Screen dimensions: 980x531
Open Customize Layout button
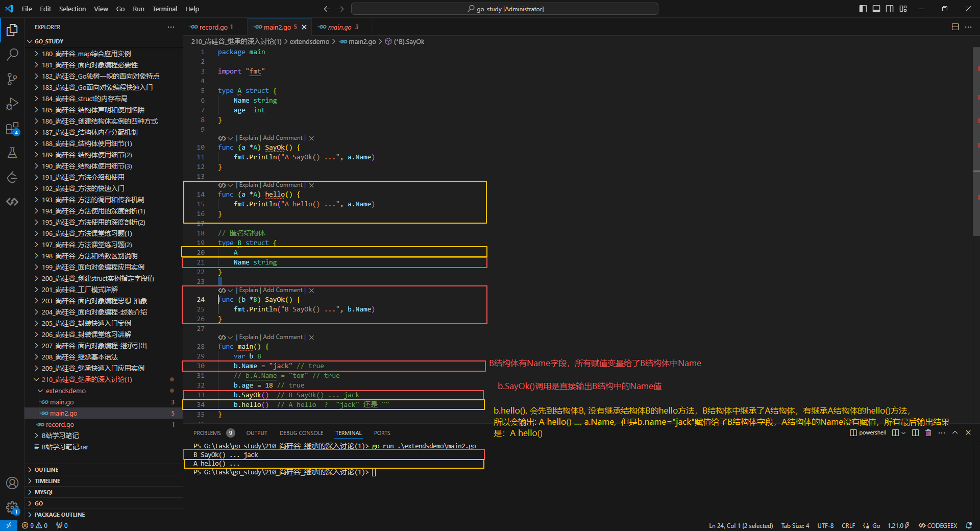(903, 9)
